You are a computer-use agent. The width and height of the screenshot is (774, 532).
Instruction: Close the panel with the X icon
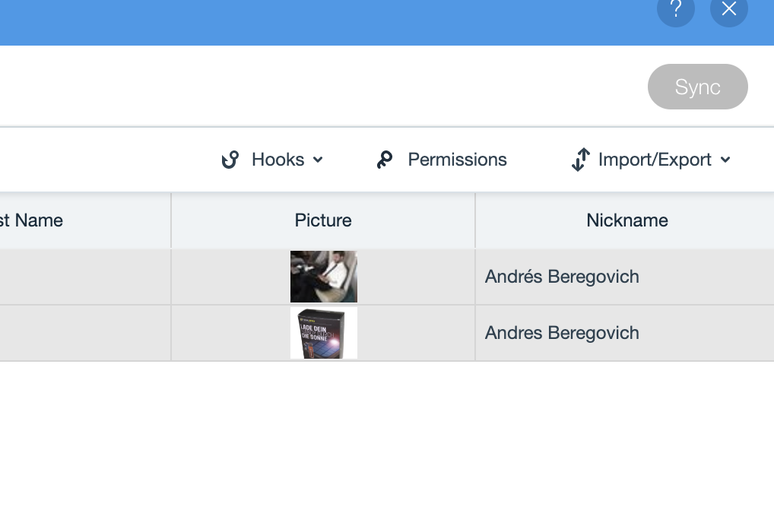[728, 9]
